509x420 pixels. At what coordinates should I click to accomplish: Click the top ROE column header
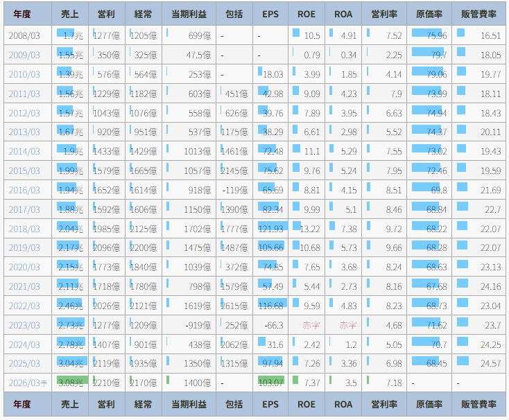point(306,14)
